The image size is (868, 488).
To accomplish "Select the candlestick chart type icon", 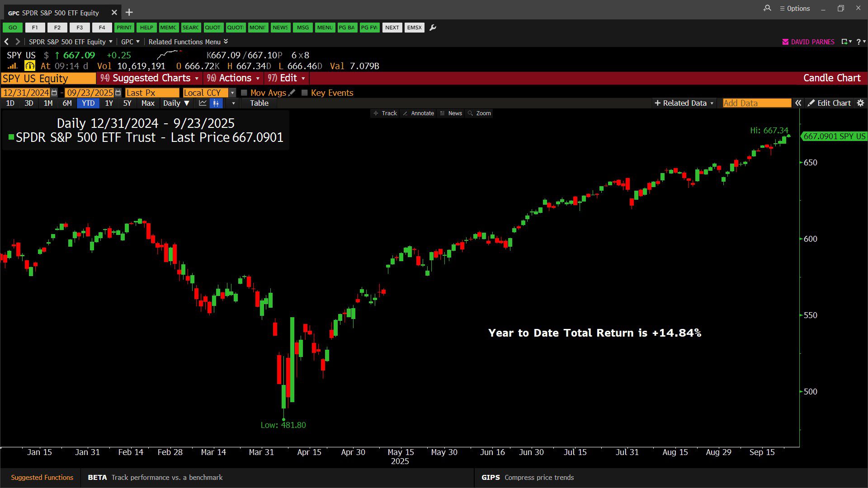I will tap(216, 103).
